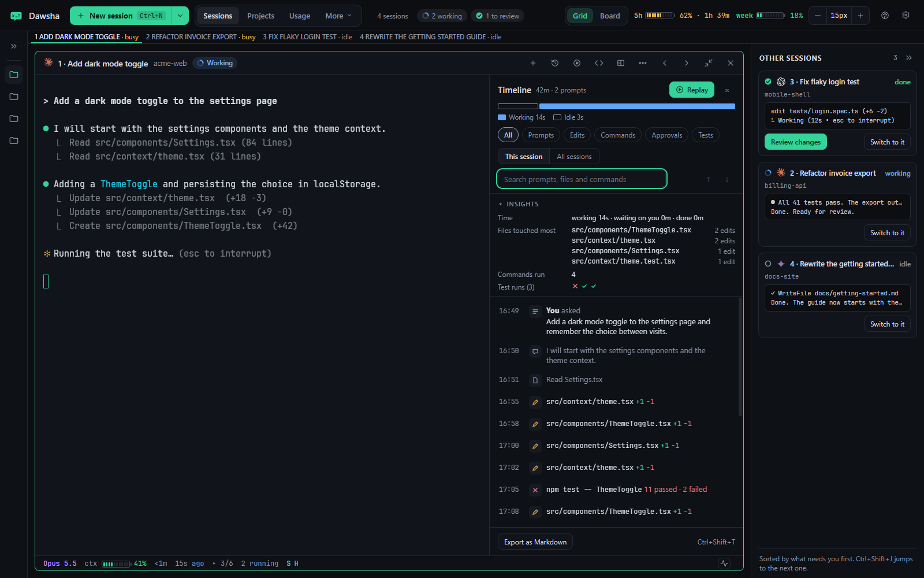924x578 pixels.
Task: Click the week usage meter bar
Action: (x=770, y=16)
